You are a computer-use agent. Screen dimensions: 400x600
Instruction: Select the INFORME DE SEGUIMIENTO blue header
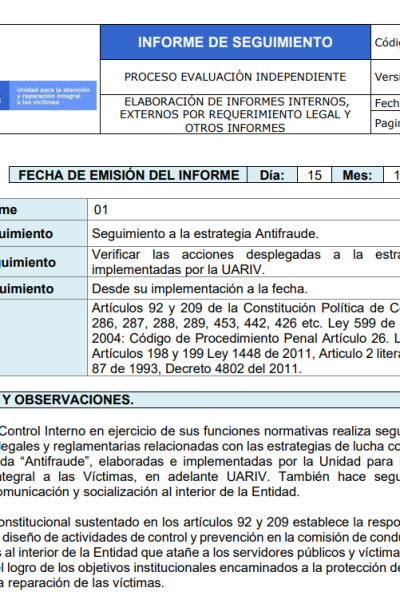(x=235, y=42)
